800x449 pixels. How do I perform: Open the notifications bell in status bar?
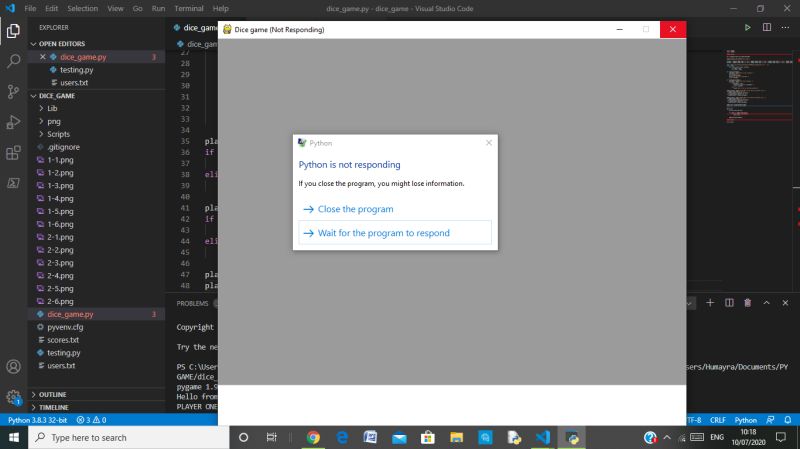788,420
